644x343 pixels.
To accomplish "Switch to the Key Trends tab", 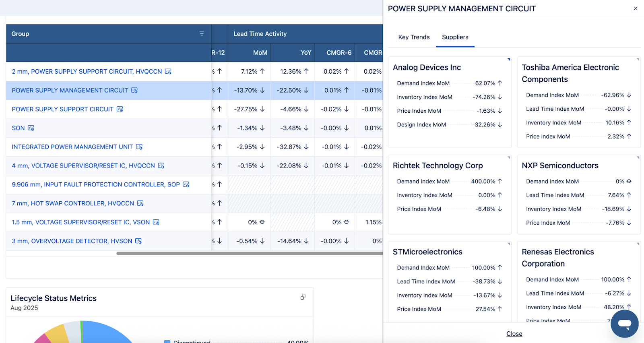I will (414, 37).
